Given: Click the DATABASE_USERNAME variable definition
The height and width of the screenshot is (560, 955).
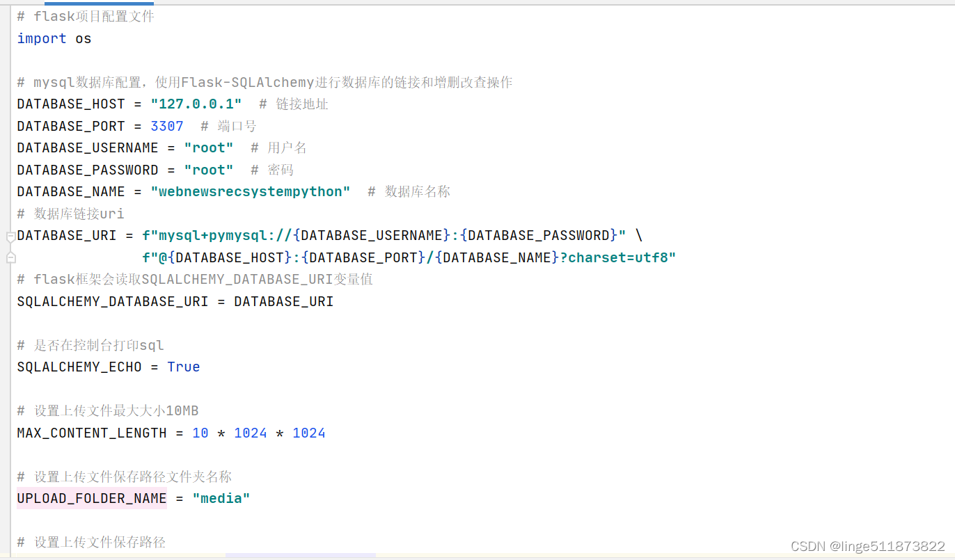Looking at the screenshot, I should coord(88,147).
